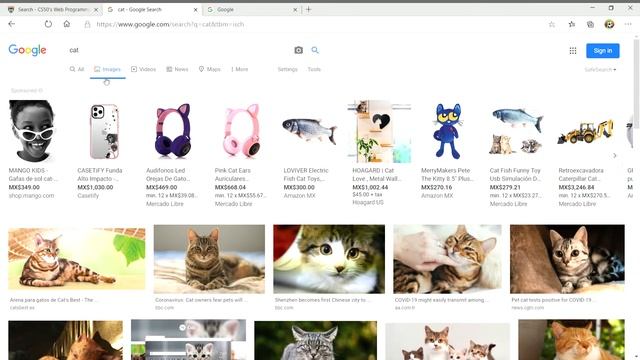Click the browser address bar URL
640x360 pixels.
click(x=170, y=24)
